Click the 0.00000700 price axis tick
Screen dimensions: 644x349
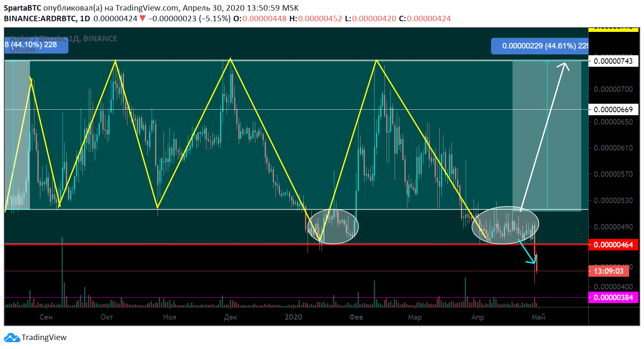click(613, 89)
